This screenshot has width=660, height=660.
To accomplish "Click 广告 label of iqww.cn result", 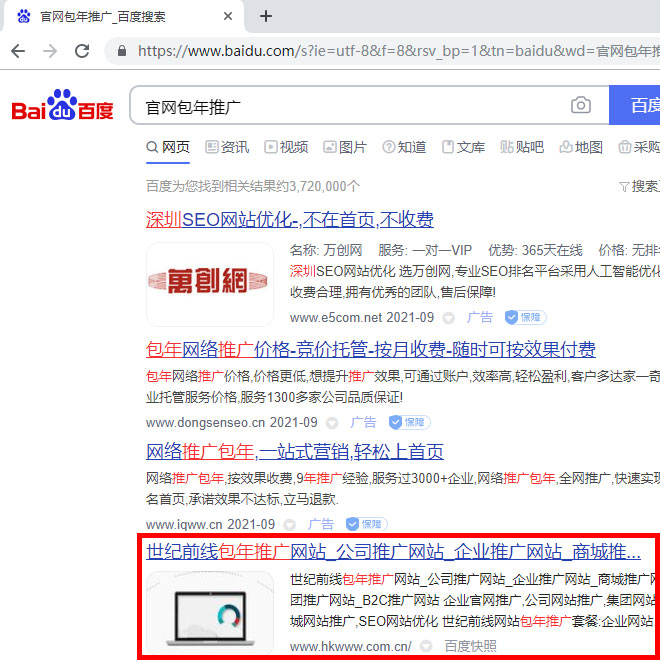I will (320, 524).
